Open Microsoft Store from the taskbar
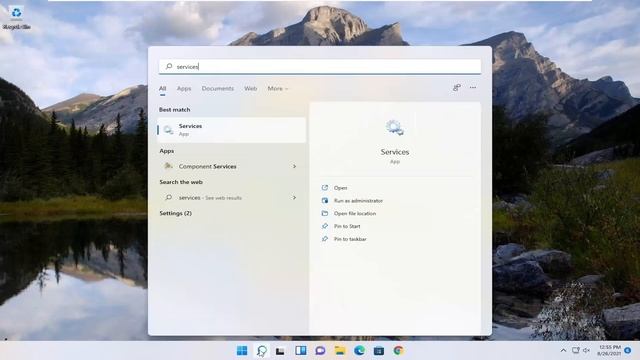 pos(379,351)
